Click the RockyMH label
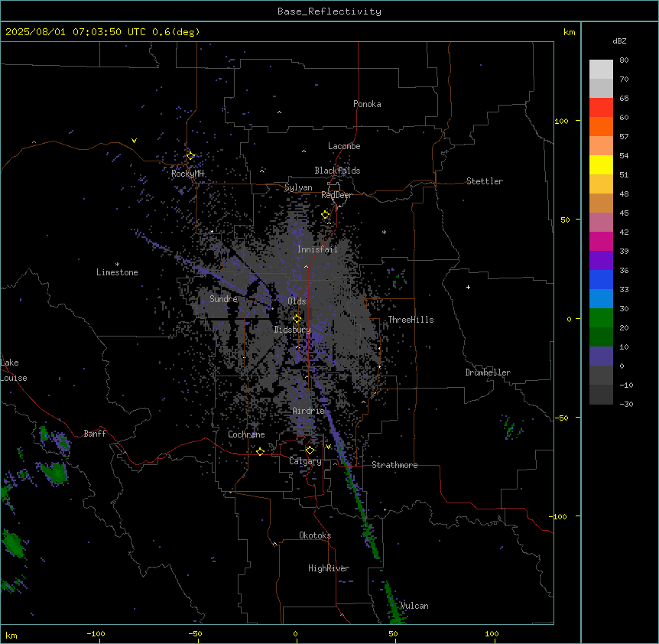This screenshot has height=644, width=659. (187, 174)
